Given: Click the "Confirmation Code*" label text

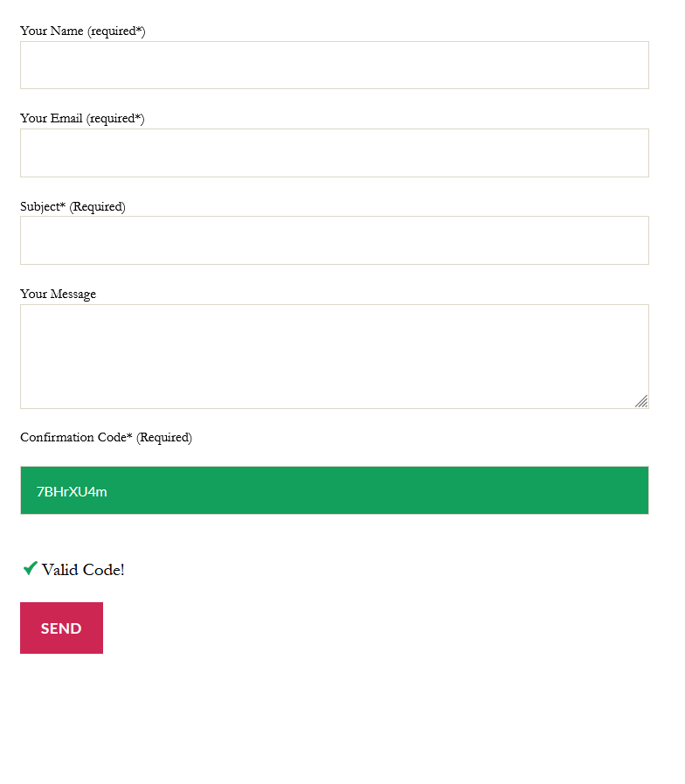Looking at the screenshot, I should 76,438.
